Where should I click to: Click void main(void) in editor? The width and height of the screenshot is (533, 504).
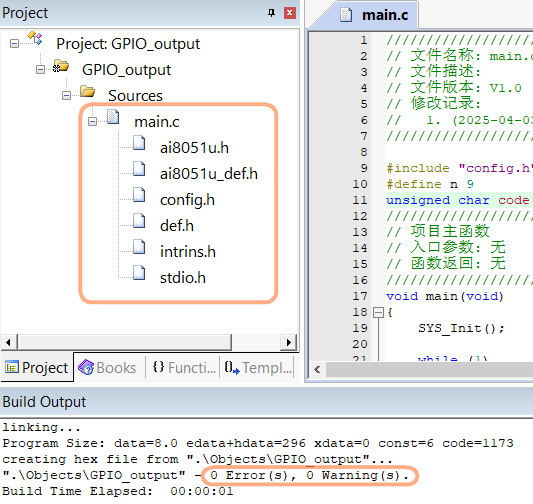445,296
